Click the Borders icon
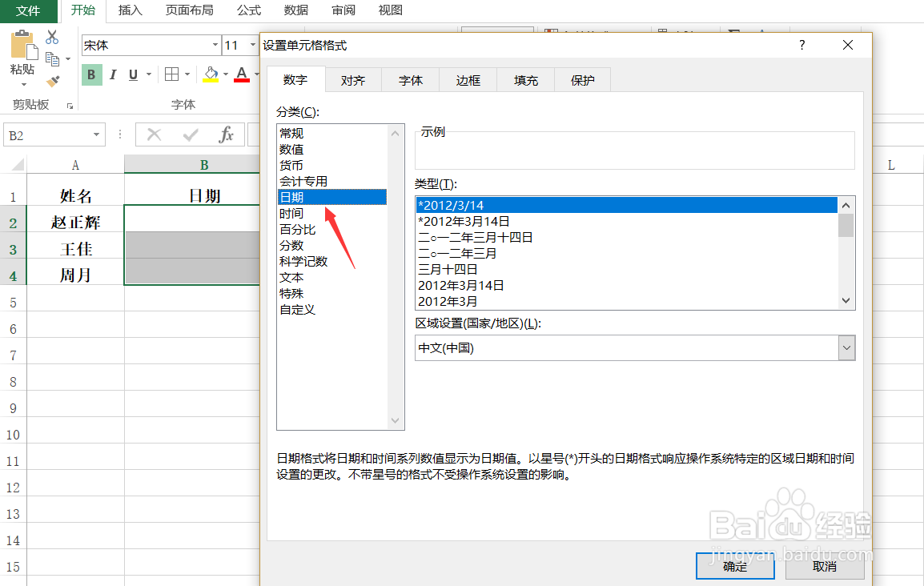The width and height of the screenshot is (924, 586). (x=171, y=74)
